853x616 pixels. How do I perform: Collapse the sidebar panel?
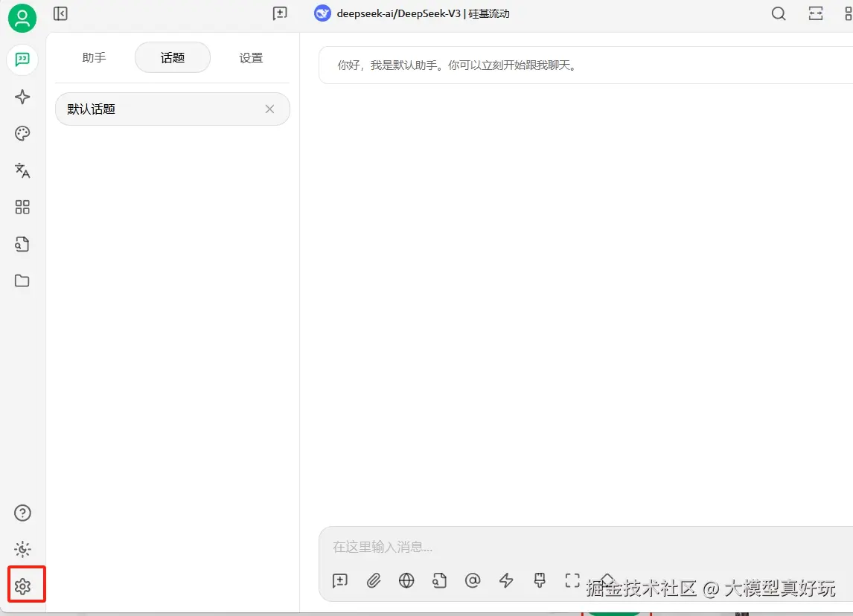[60, 13]
